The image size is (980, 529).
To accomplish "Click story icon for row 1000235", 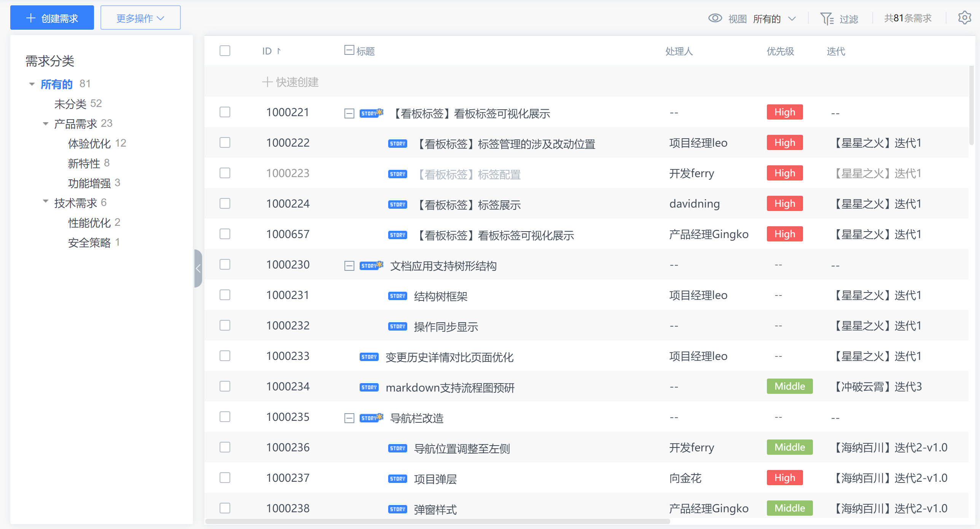I will pyautogui.click(x=371, y=418).
